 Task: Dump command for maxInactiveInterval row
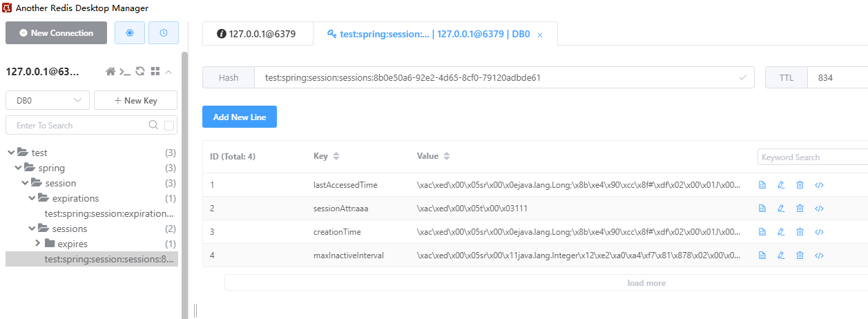tap(819, 255)
